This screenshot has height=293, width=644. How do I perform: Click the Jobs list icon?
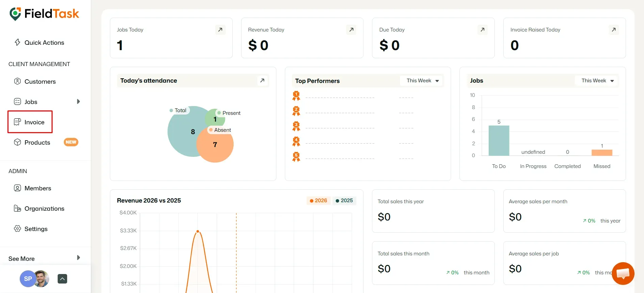(17, 102)
